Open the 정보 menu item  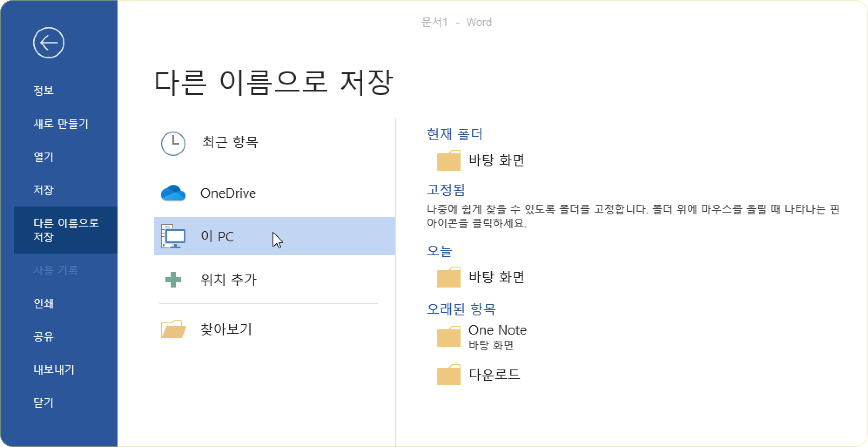coord(44,91)
